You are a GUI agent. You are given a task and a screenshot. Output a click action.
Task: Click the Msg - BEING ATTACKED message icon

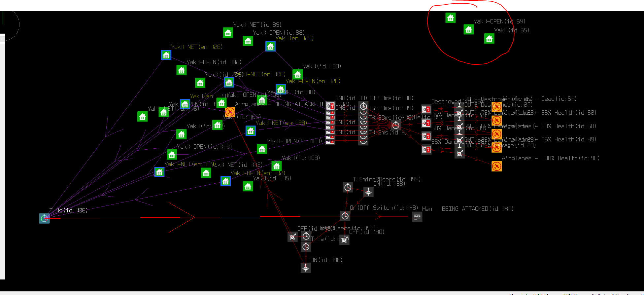[x=417, y=217]
